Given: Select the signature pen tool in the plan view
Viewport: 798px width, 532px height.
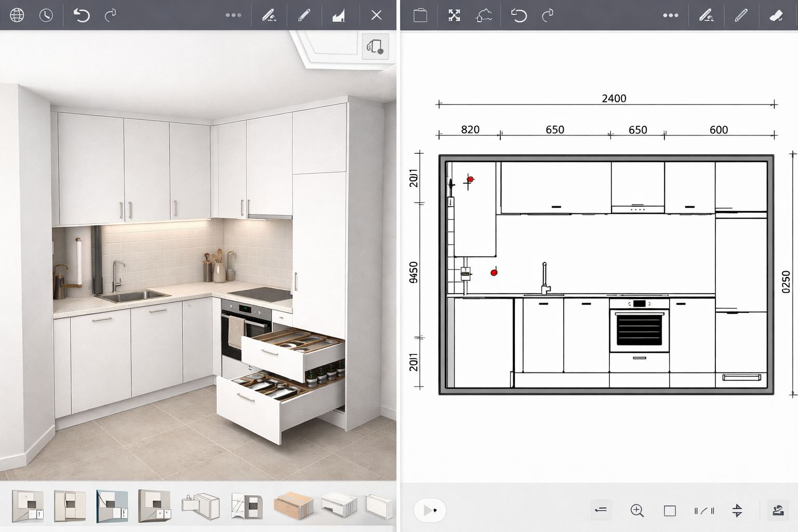Looking at the screenshot, I should (x=707, y=15).
